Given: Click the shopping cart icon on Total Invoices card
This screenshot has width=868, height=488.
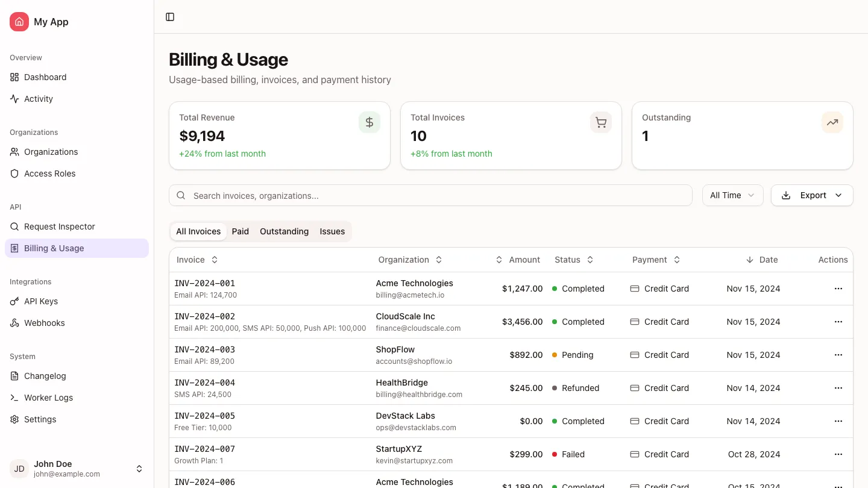Looking at the screenshot, I should (601, 122).
